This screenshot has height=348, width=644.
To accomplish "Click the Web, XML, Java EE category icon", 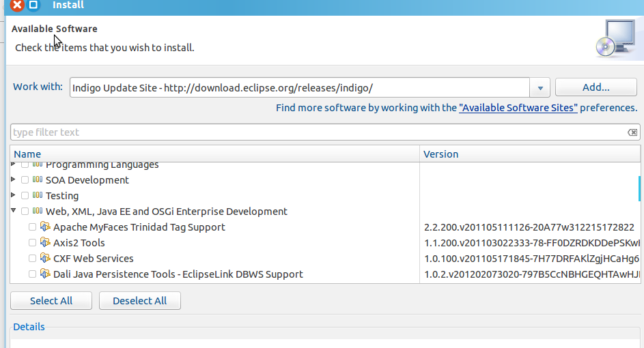I will 38,212.
